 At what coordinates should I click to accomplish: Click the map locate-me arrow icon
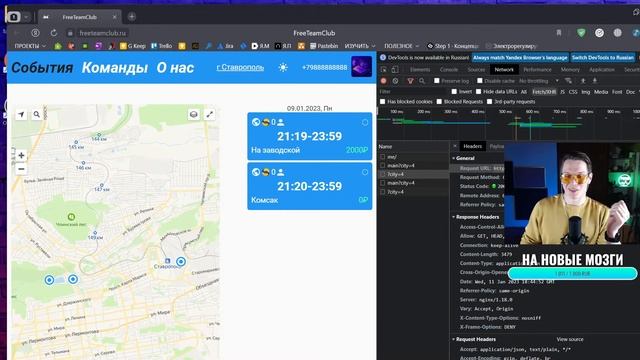coord(21,115)
